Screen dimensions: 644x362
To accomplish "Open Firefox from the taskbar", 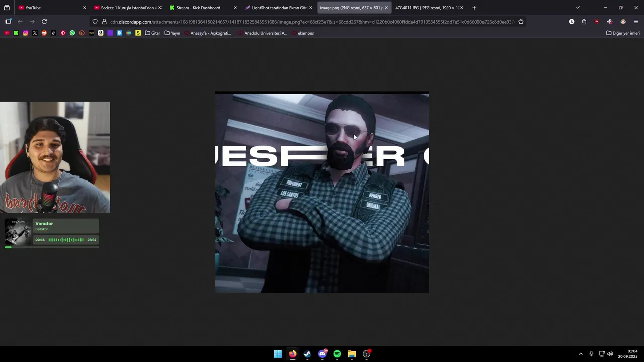I will point(292,354).
